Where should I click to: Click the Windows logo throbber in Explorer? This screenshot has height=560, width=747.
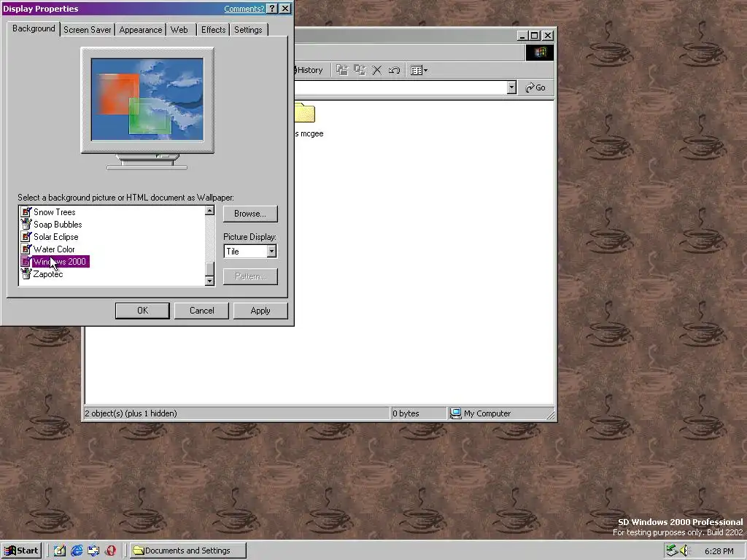[x=540, y=52]
